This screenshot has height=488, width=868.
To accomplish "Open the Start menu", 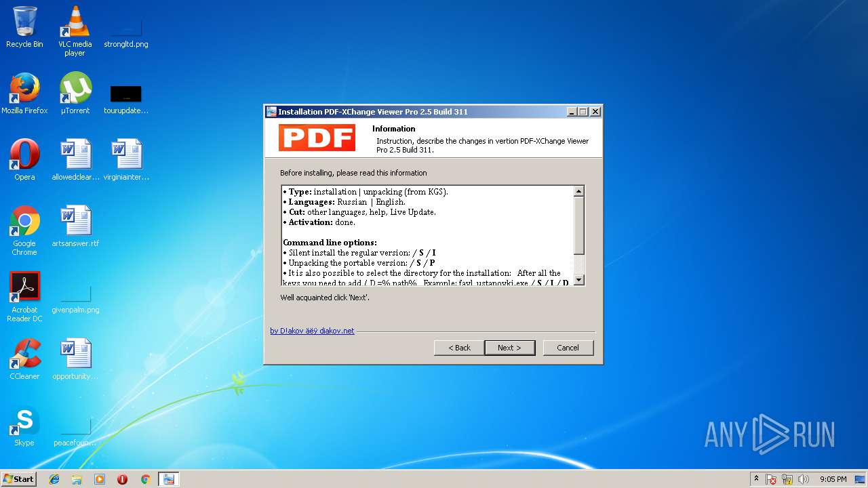I will 19,479.
